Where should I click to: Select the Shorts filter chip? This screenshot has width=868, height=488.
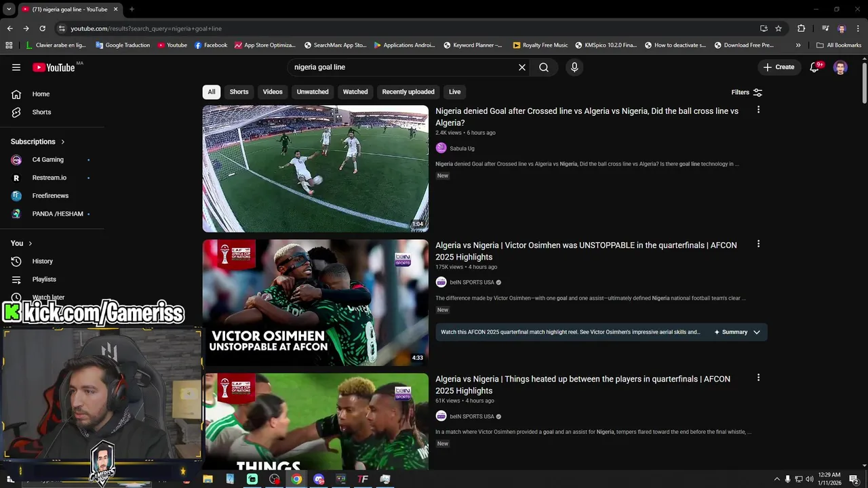239,92
